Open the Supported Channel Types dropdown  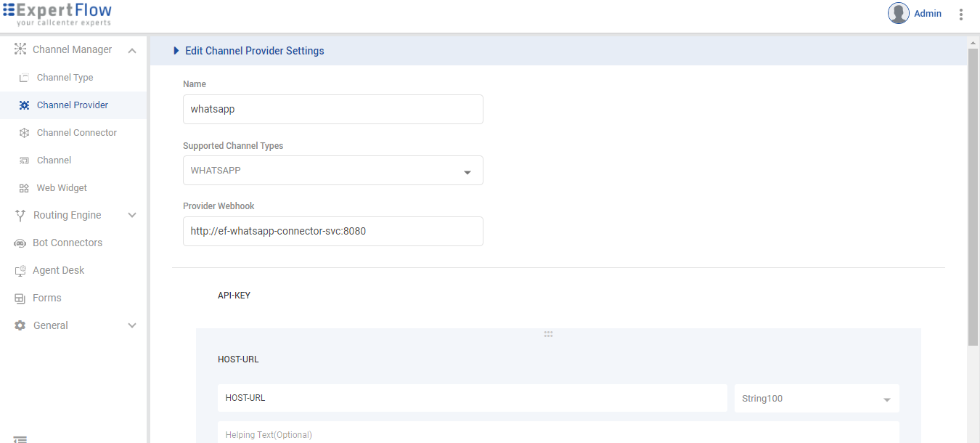pyautogui.click(x=467, y=172)
